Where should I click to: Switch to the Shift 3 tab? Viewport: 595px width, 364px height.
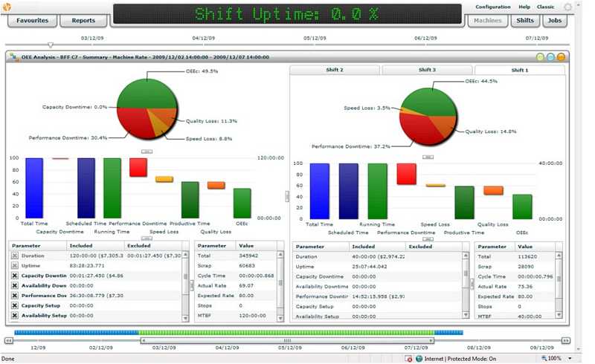pyautogui.click(x=427, y=70)
